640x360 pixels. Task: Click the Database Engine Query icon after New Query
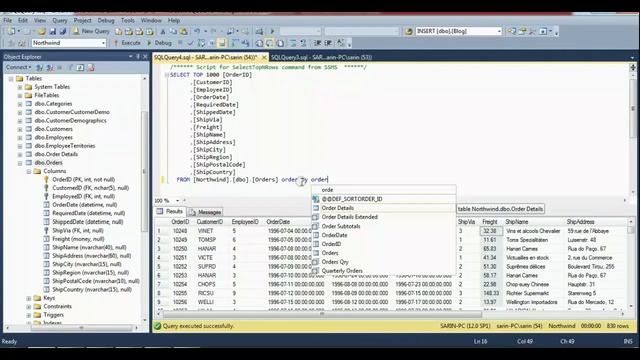[118, 31]
